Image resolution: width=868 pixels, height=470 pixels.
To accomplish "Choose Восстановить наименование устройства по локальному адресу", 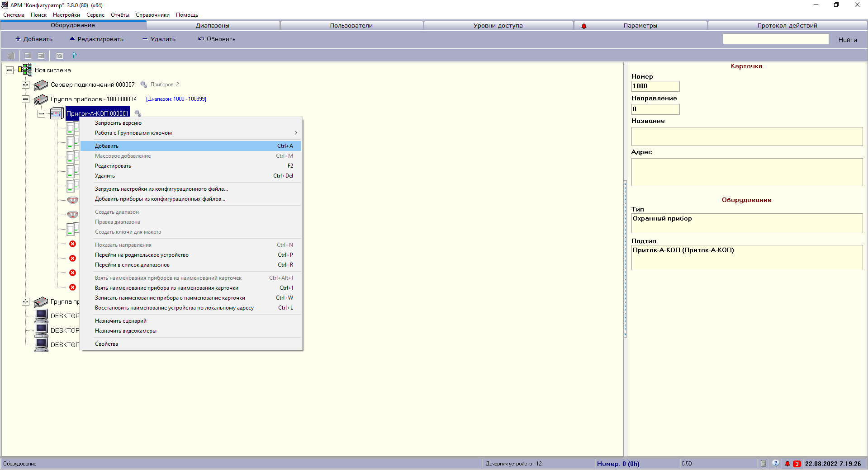I will coord(191,308).
